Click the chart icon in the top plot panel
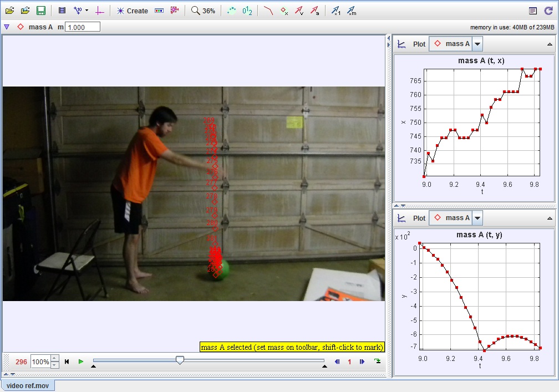Viewport: 559px width, 392px height. pos(402,44)
